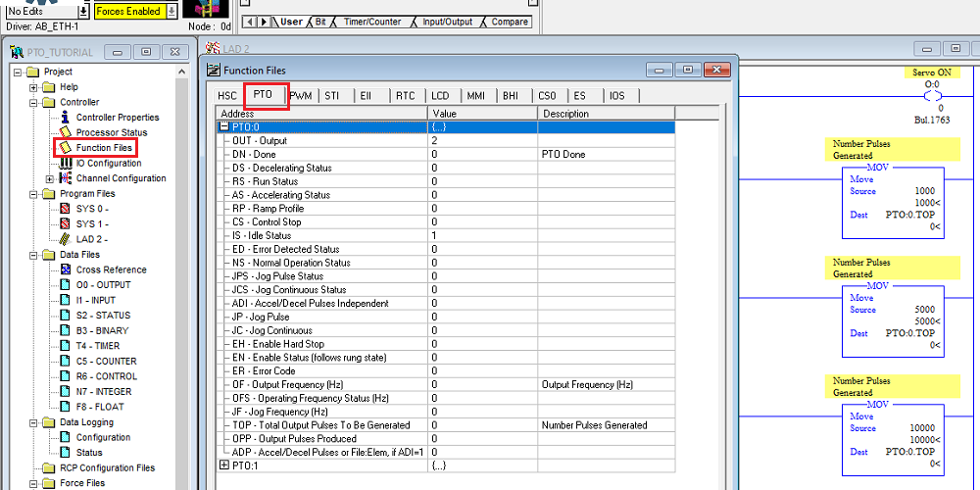Switch to the PWM function file tab
The width and height of the screenshot is (980, 490).
(x=301, y=96)
